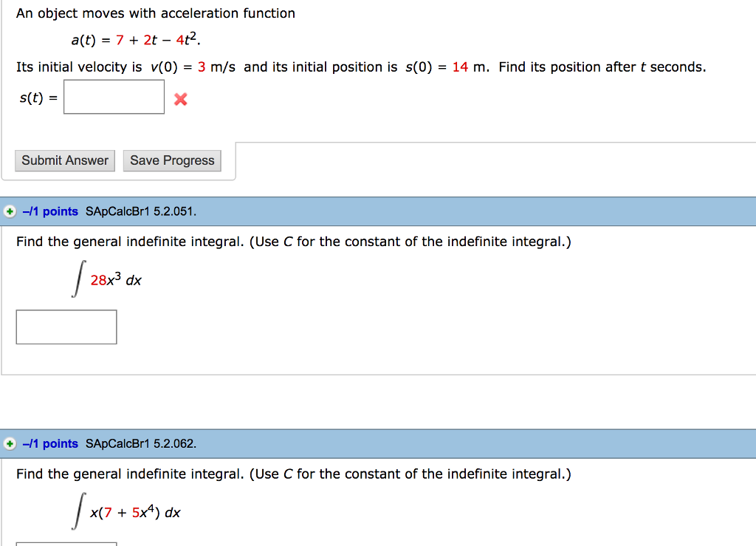Click the red 3 initial velocity value
This screenshot has height=546, width=756.
click(x=201, y=67)
